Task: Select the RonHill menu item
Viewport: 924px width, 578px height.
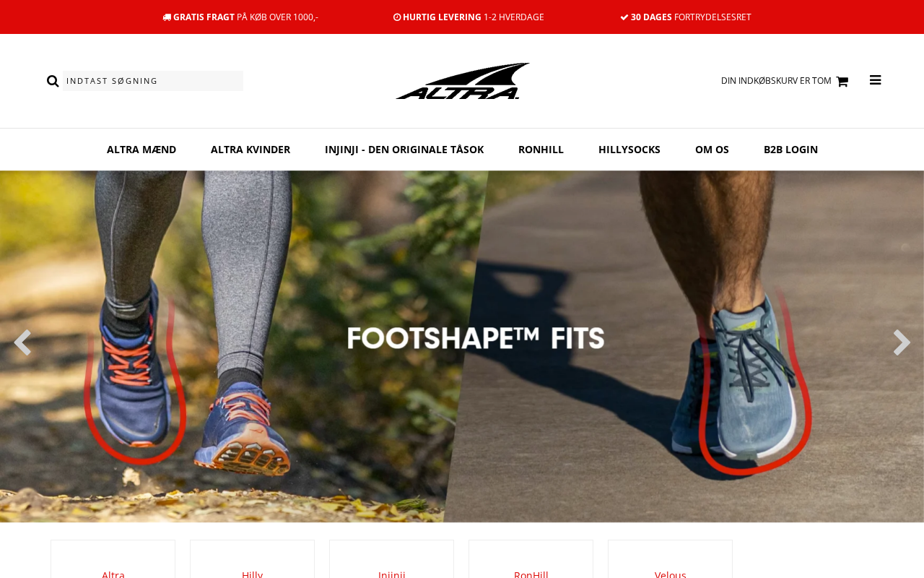Action: tap(541, 150)
